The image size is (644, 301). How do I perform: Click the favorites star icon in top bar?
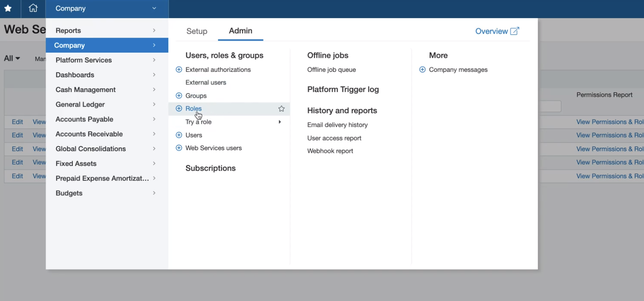coord(8,8)
